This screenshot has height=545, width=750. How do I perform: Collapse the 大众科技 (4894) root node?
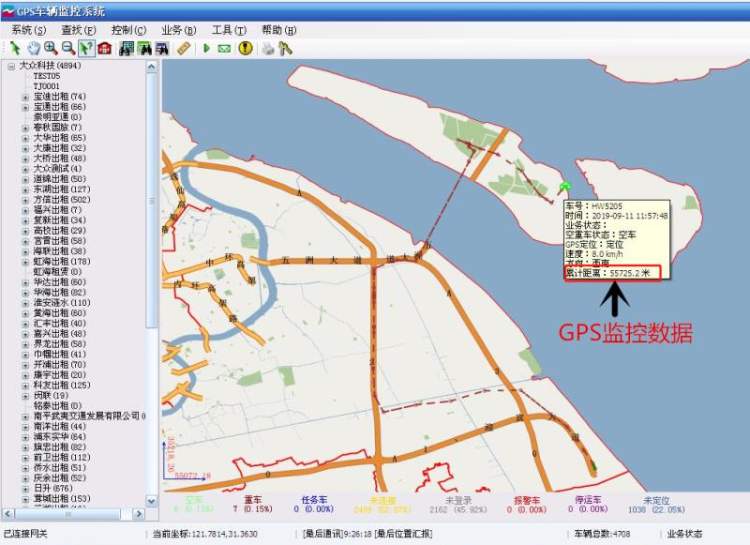click(11, 66)
